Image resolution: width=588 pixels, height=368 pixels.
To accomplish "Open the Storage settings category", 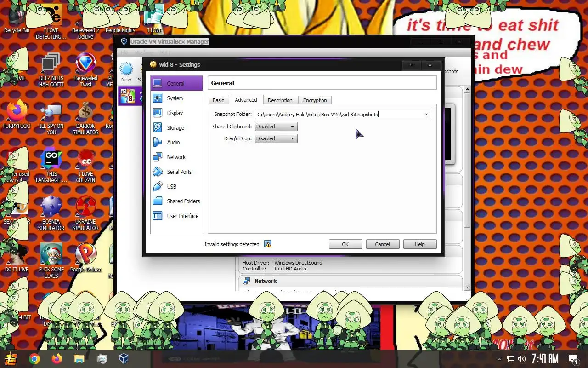I will [x=176, y=127].
